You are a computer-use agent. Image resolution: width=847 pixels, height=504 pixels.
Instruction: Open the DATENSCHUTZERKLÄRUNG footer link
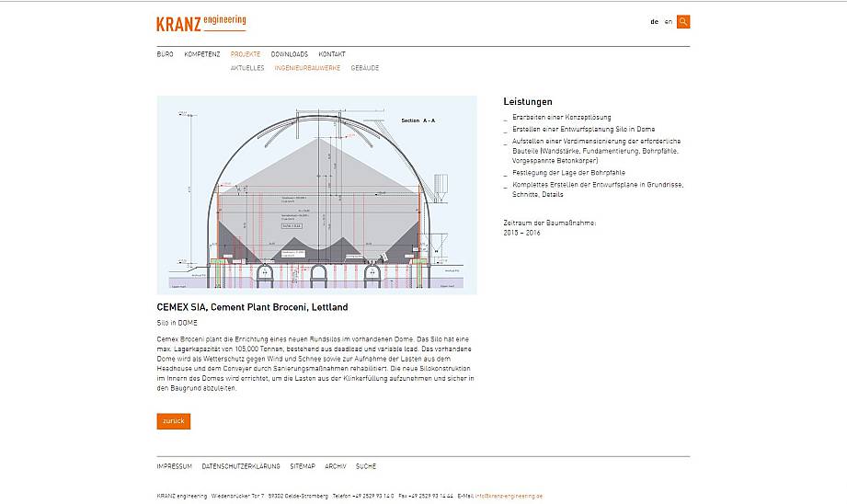tap(241, 466)
